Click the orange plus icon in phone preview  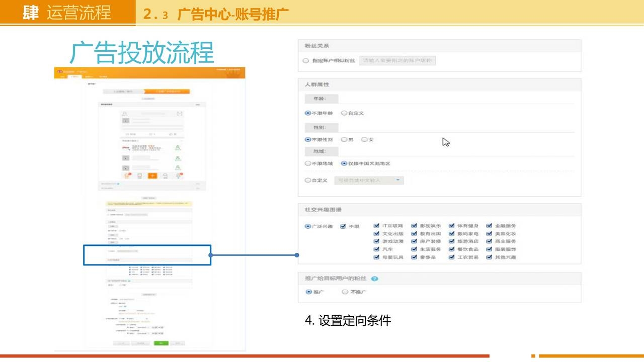[152, 175]
